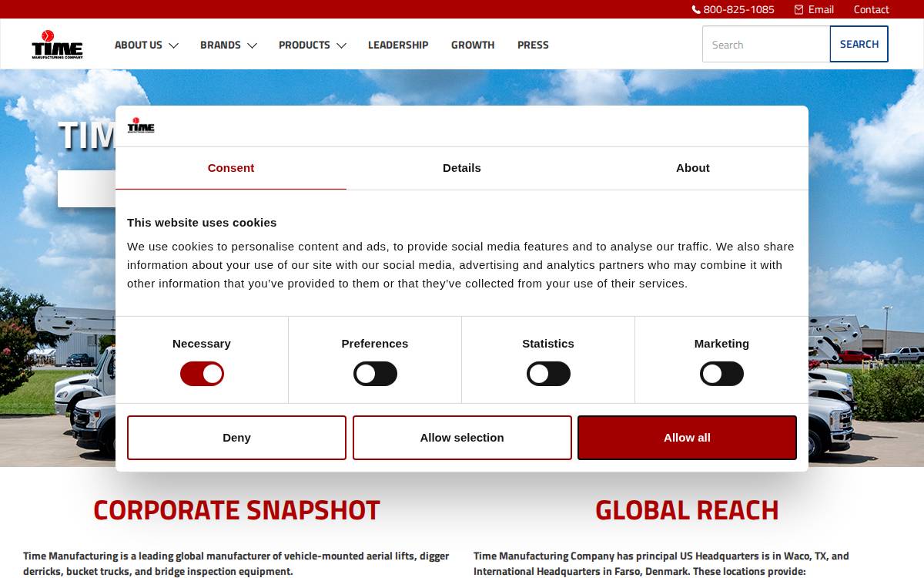Viewport: 924px width, 578px height.
Task: Switch to the About tab
Action: point(693,168)
